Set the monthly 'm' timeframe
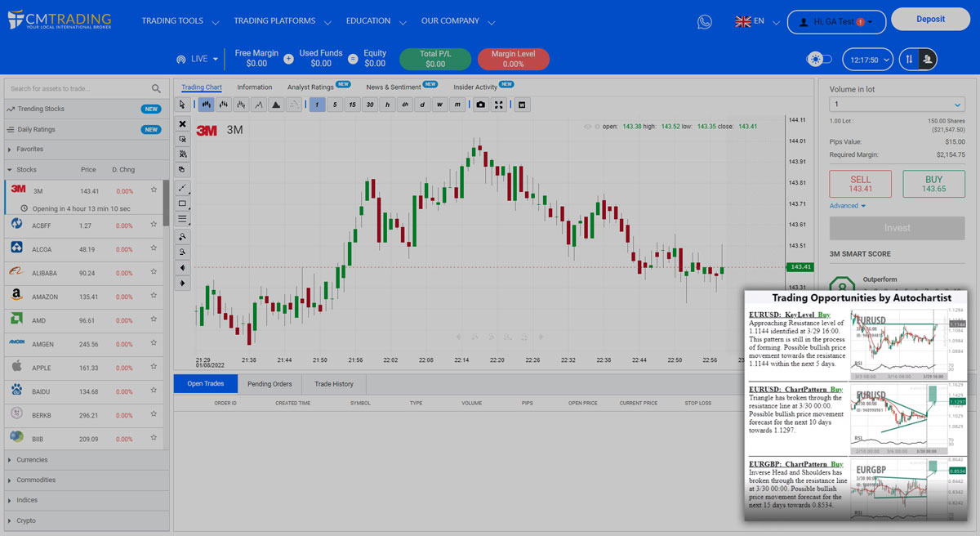 pos(457,105)
